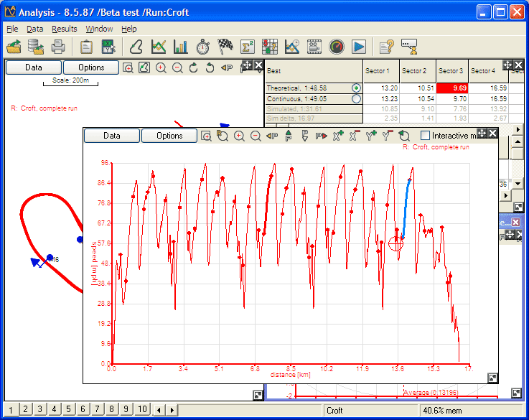Switch to page tab 5
529x420 pixels.
click(68, 409)
